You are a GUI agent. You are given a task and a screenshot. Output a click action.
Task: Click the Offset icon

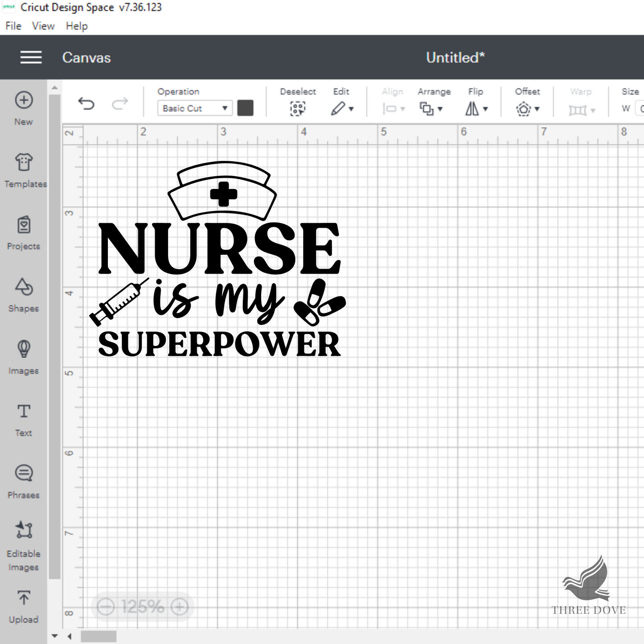[524, 109]
